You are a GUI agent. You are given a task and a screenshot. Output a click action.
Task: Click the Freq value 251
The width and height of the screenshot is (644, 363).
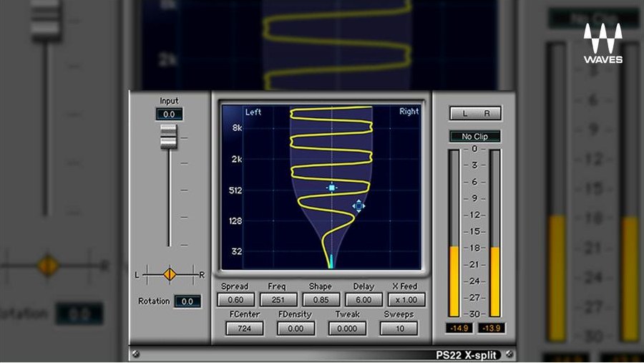tap(278, 300)
